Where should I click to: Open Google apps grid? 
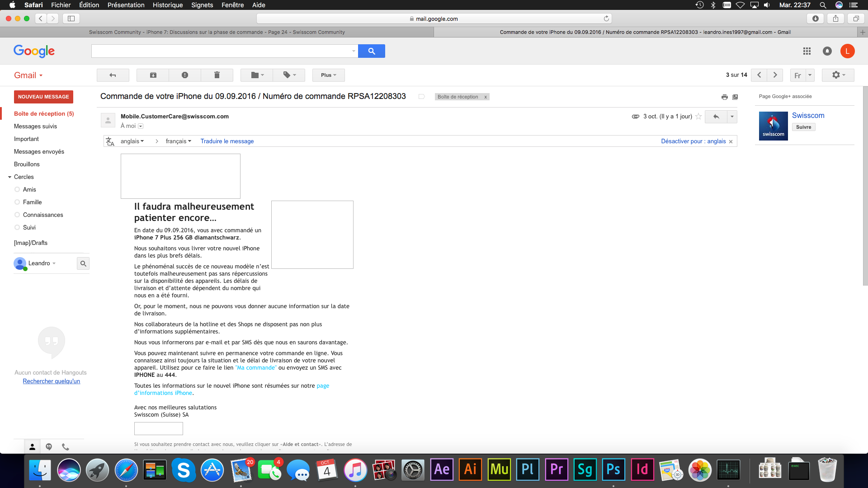807,51
